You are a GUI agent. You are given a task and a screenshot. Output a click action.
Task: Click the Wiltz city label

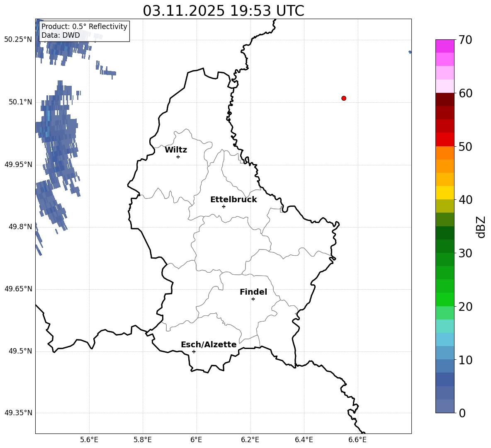176,150
